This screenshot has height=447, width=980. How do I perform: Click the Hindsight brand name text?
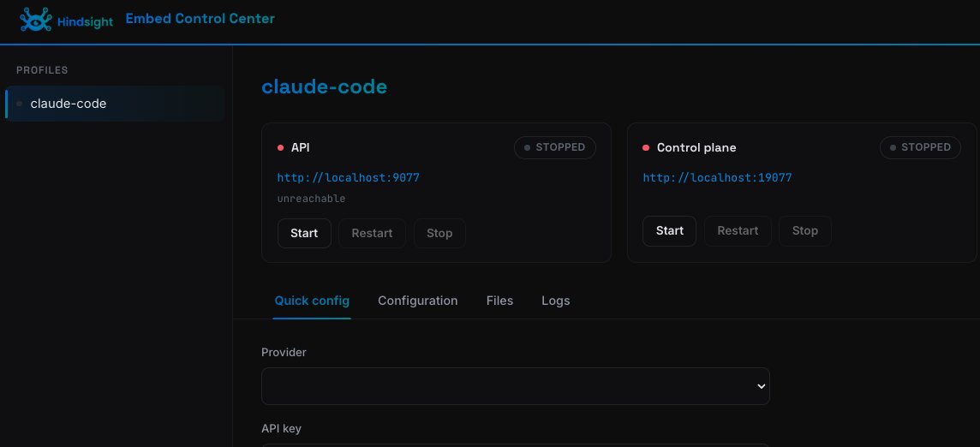[85, 22]
